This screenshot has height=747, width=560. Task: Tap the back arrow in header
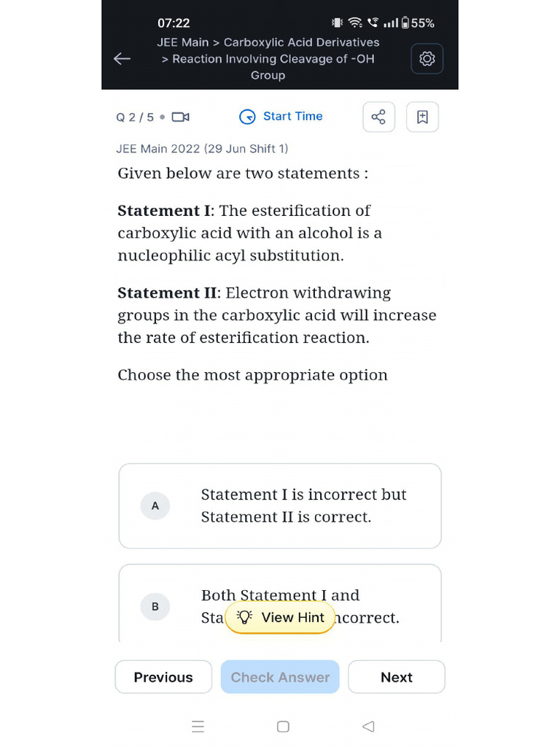click(122, 59)
